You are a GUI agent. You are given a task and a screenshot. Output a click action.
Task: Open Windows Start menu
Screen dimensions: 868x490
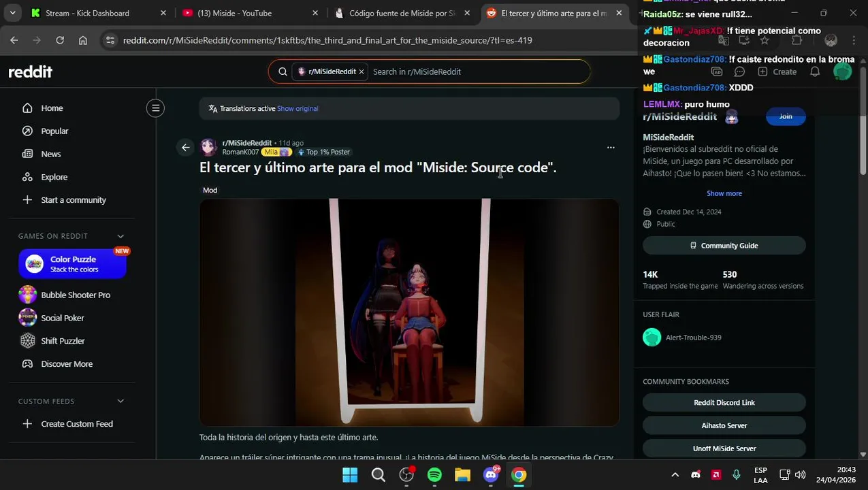[x=350, y=475]
